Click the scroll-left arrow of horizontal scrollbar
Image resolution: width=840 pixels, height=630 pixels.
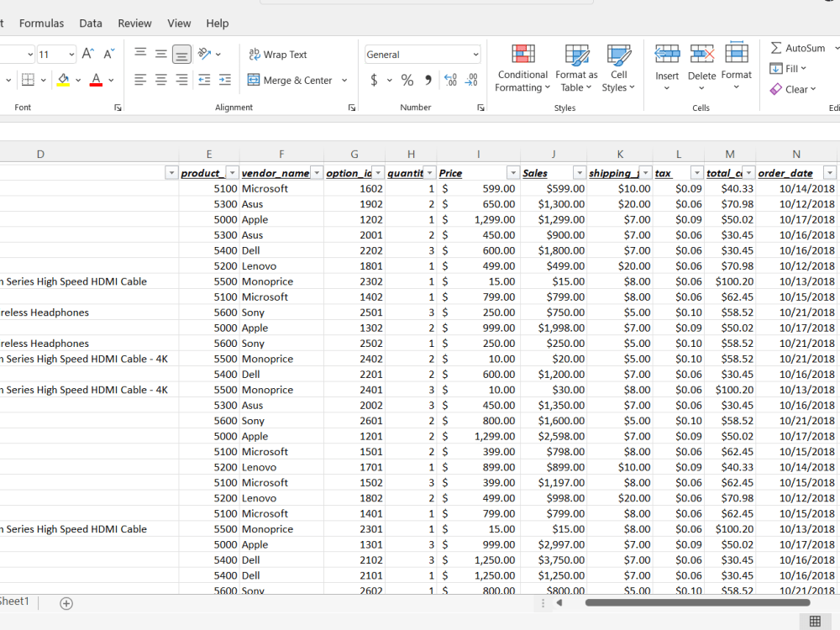point(559,602)
